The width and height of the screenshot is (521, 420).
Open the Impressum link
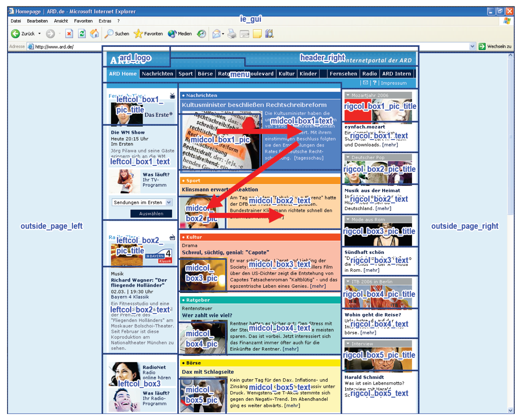[394, 83]
